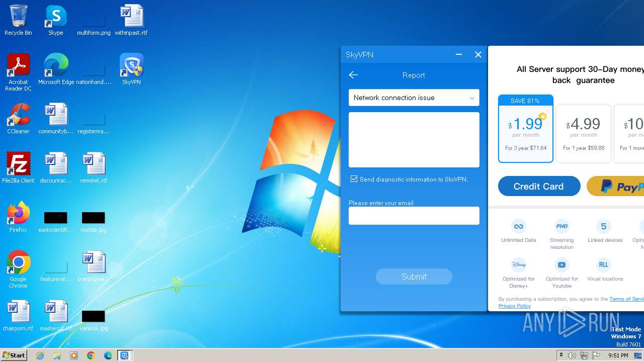Open the Google Chrome desktop shortcut
This screenshot has width=644, height=362.
pos(18,269)
